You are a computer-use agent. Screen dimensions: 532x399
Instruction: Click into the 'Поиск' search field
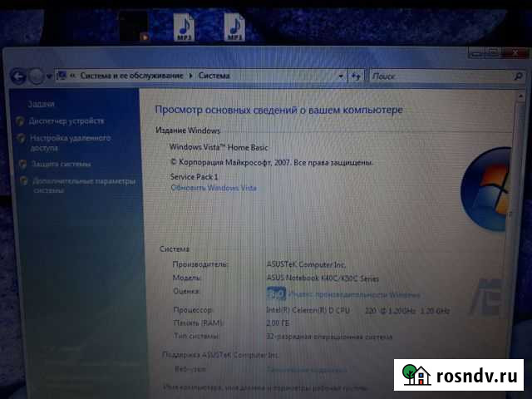click(x=416, y=76)
